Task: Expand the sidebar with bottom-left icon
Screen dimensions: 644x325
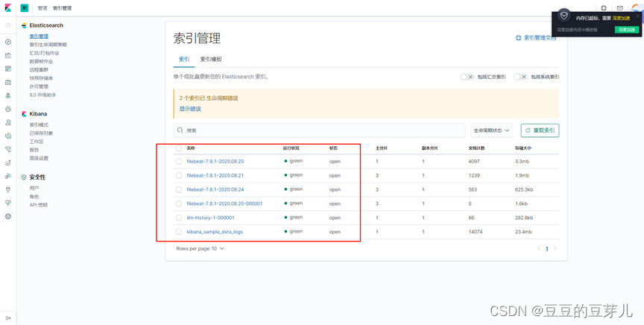Action: [7, 318]
